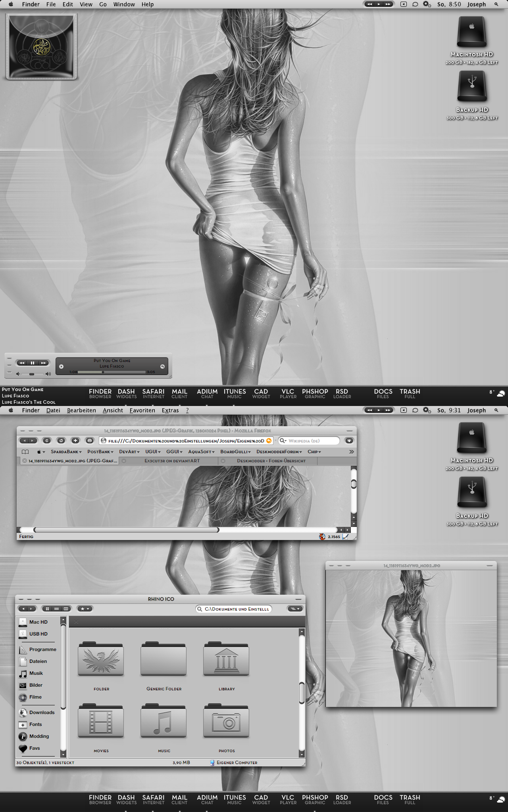The height and width of the screenshot is (812, 508).
Task: Select the Photos folder icon
Action: pyautogui.click(x=226, y=721)
